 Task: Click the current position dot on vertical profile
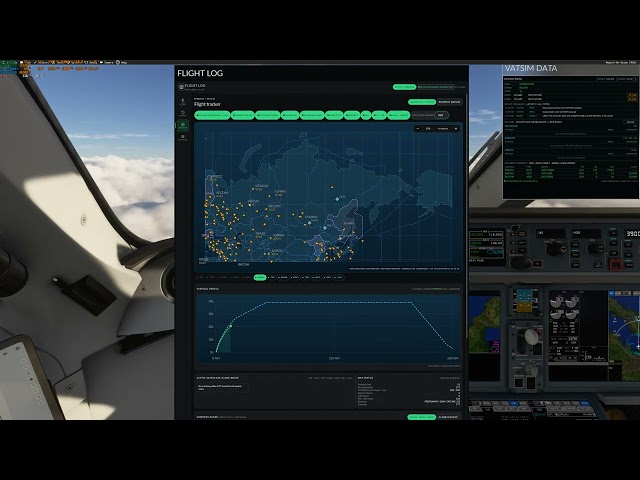(231, 326)
